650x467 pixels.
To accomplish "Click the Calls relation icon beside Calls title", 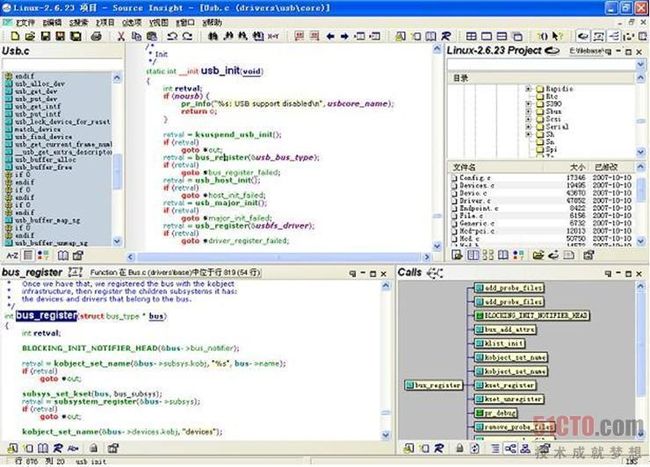I will [434, 273].
